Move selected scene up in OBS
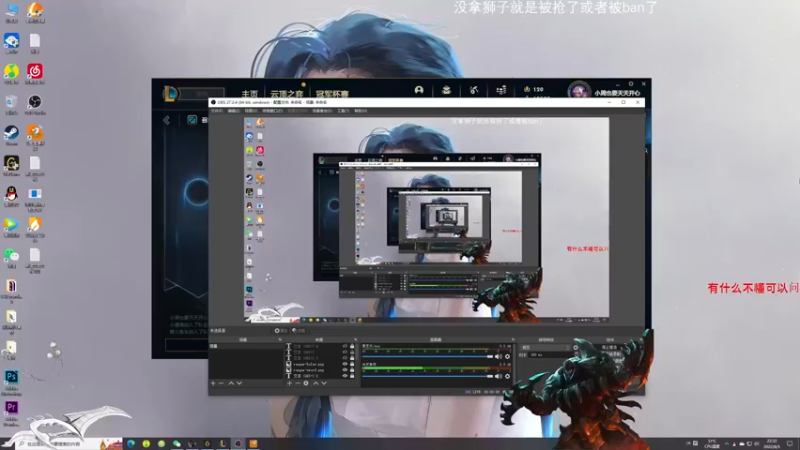The image size is (800, 450). click(x=231, y=383)
